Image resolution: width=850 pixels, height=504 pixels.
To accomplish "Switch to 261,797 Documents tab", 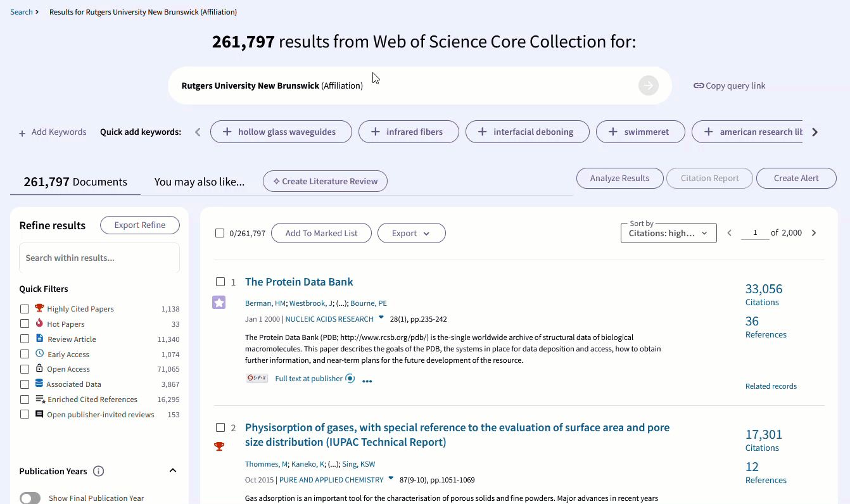I will (x=75, y=182).
